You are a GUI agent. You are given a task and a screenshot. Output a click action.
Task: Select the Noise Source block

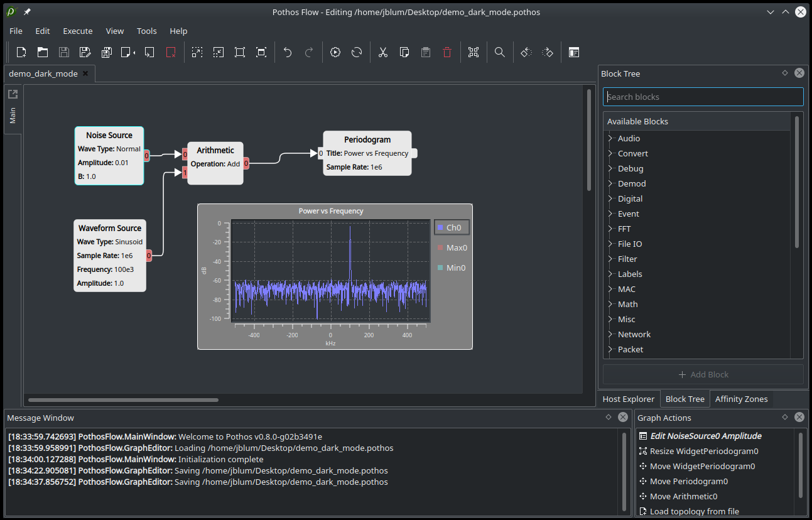[109, 155]
